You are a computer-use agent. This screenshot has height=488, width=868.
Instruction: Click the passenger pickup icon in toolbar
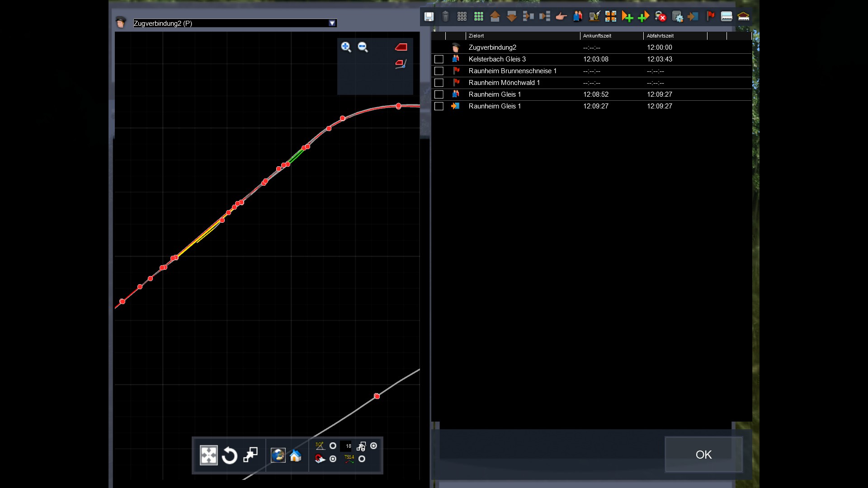tap(577, 17)
